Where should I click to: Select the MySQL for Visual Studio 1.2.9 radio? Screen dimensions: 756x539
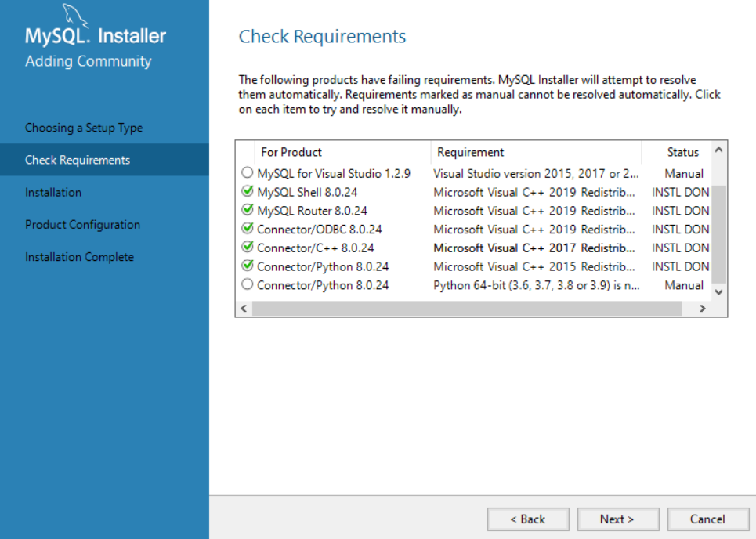(248, 172)
